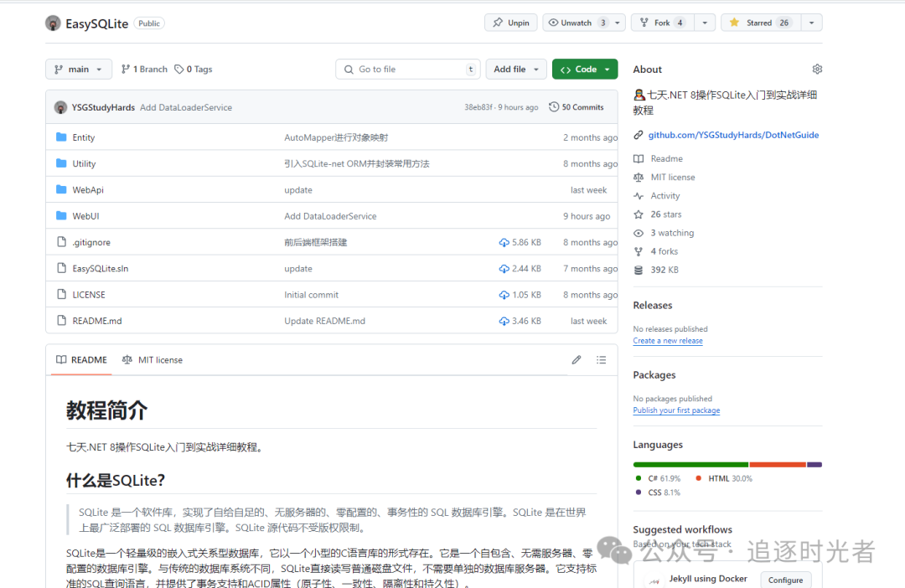Click the eye icon next to 3 watching

(x=639, y=232)
